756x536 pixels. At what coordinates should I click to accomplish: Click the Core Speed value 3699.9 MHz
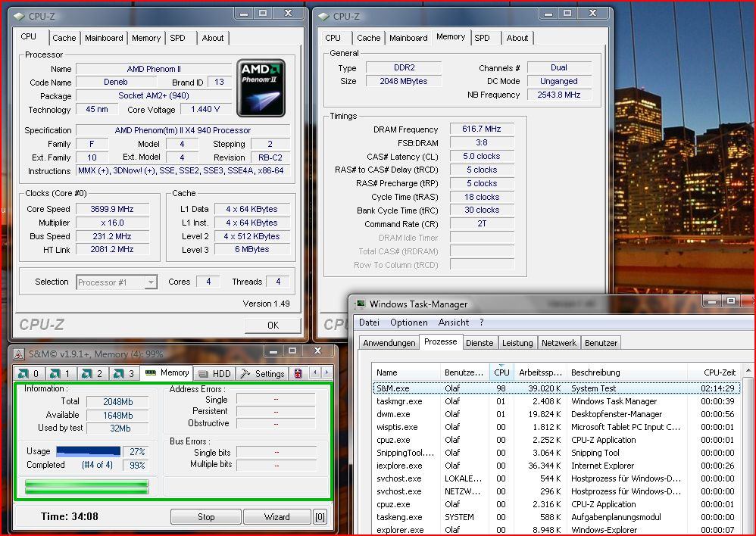pos(112,209)
